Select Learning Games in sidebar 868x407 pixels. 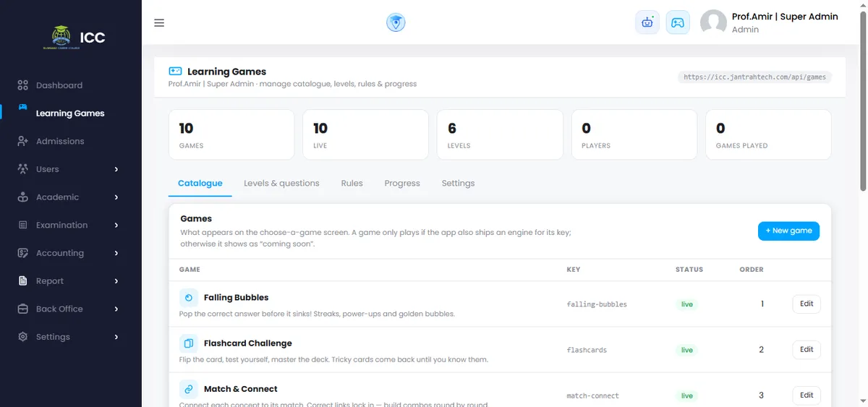tap(70, 113)
